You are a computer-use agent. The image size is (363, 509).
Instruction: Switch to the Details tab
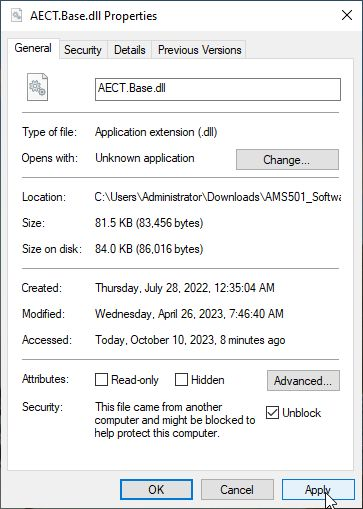[x=130, y=50]
